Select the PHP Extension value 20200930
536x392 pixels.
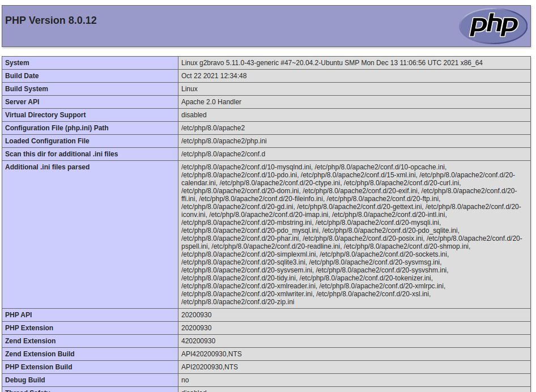tap(196, 328)
